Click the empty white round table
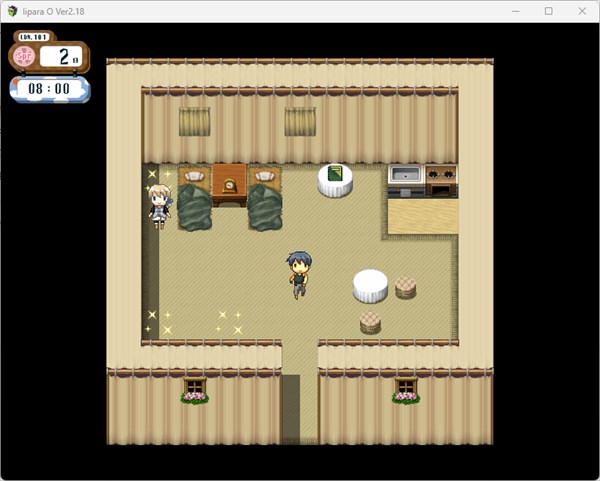The width and height of the screenshot is (600, 481). pos(370,286)
